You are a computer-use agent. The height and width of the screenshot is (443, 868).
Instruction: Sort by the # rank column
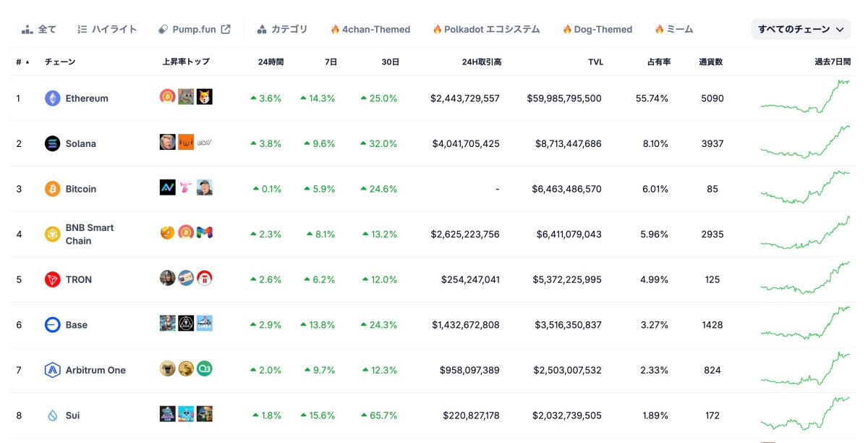pyautogui.click(x=23, y=62)
